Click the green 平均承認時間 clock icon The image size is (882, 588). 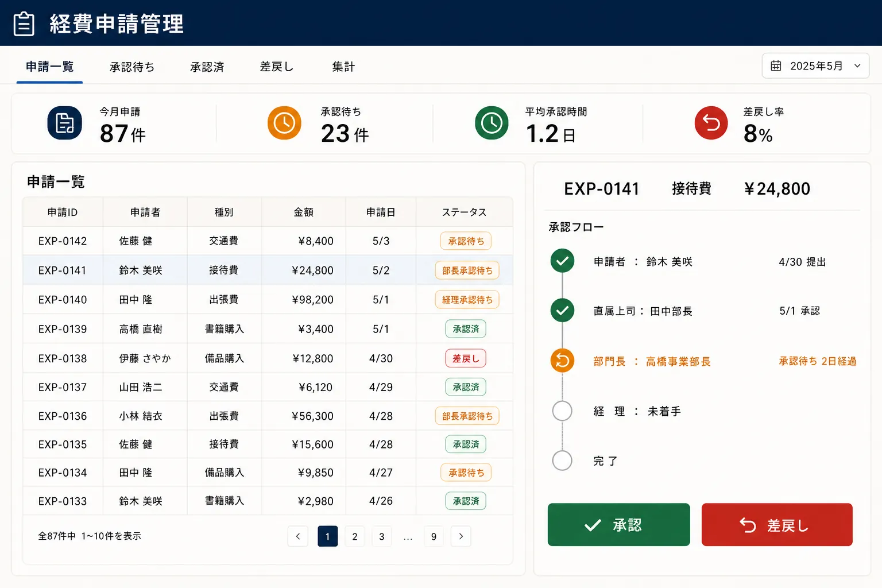(x=492, y=123)
